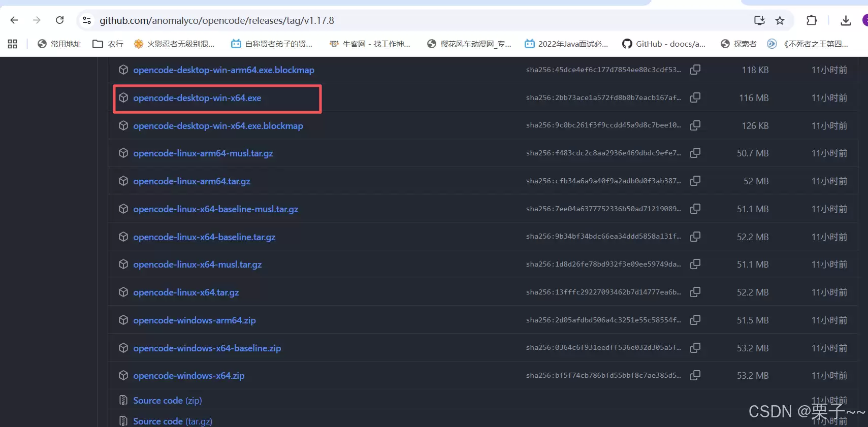Viewport: 868px width, 427px height.
Task: Download opencode-linux-arm64.tar.gz
Action: pyautogui.click(x=191, y=181)
